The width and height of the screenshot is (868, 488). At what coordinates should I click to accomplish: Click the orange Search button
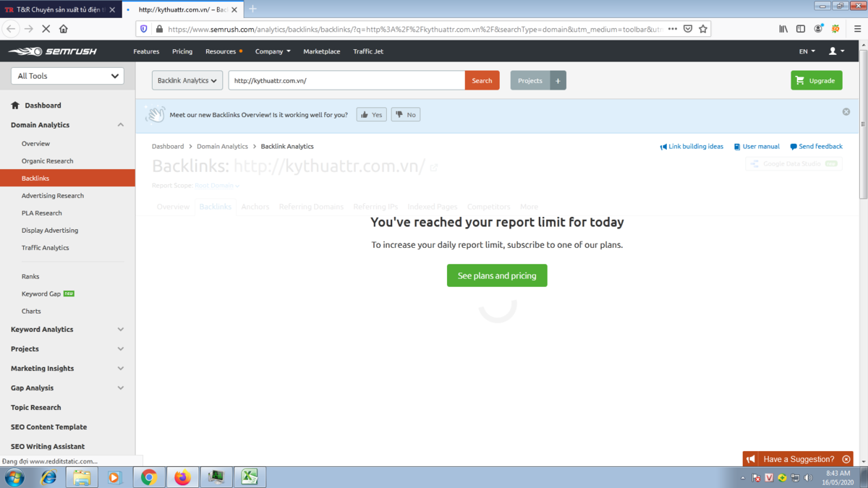tap(482, 81)
